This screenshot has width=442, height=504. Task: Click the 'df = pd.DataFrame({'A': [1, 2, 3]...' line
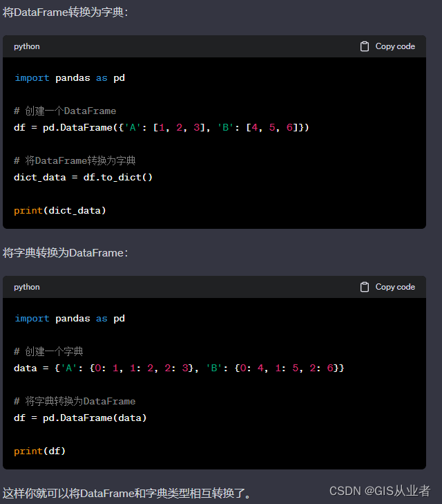pyautogui.click(x=162, y=128)
